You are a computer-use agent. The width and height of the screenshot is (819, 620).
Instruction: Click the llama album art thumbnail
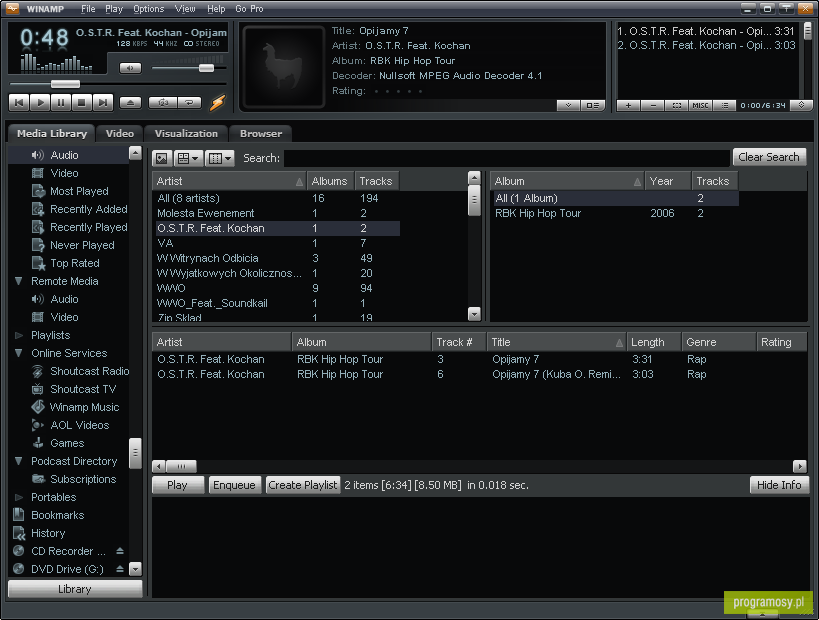[x=284, y=67]
